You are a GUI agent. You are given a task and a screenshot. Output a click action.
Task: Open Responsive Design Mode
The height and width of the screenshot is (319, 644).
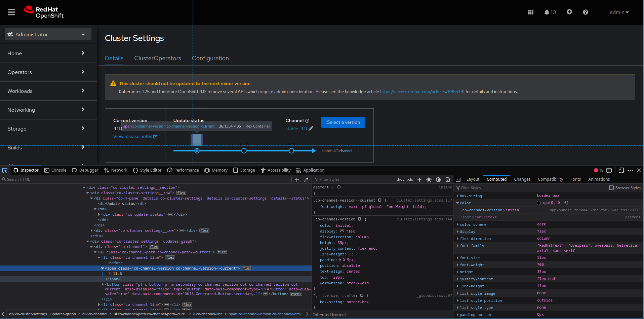click(621, 170)
